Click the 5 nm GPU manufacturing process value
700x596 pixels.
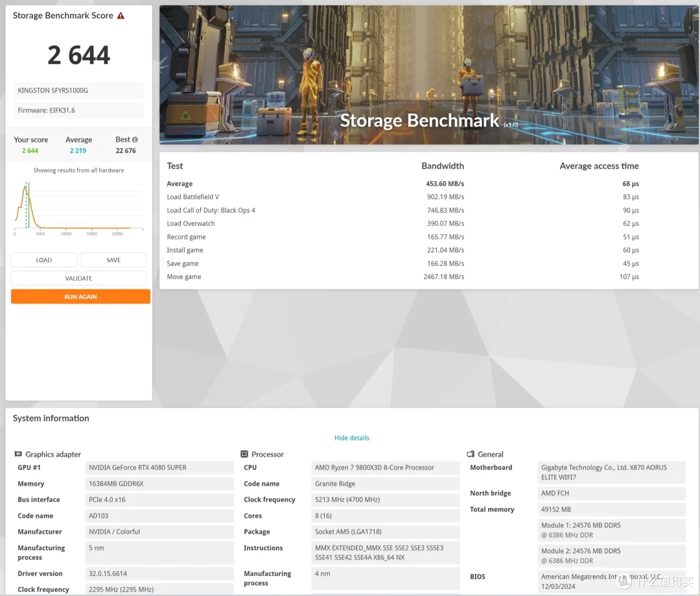(159, 553)
